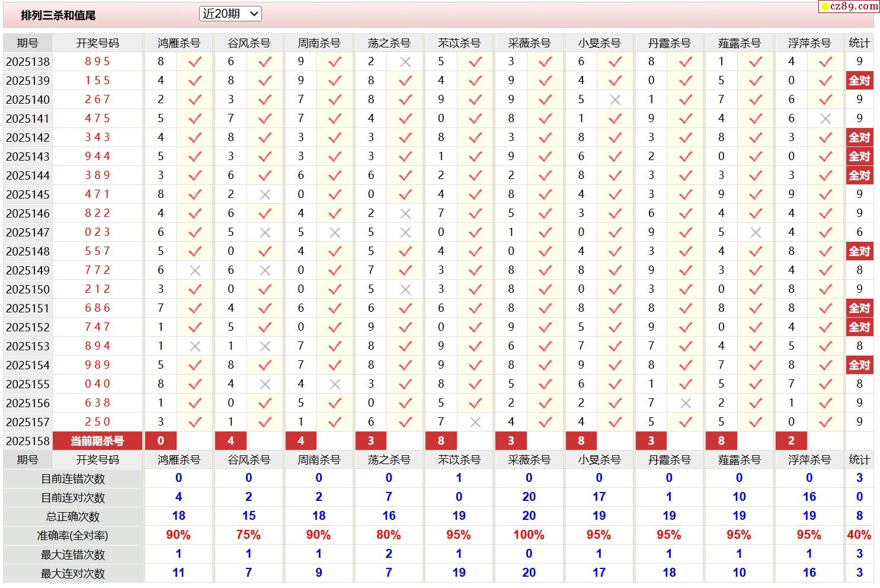Click the winning number 2 5 0
This screenshot has height=588, width=880.
click(98, 421)
